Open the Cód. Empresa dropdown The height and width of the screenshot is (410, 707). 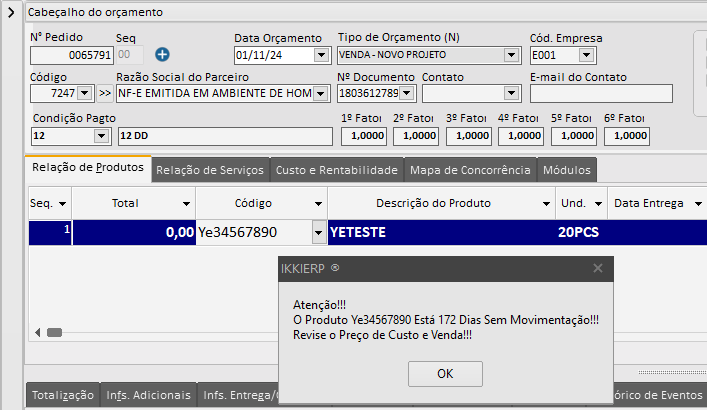tap(586, 55)
